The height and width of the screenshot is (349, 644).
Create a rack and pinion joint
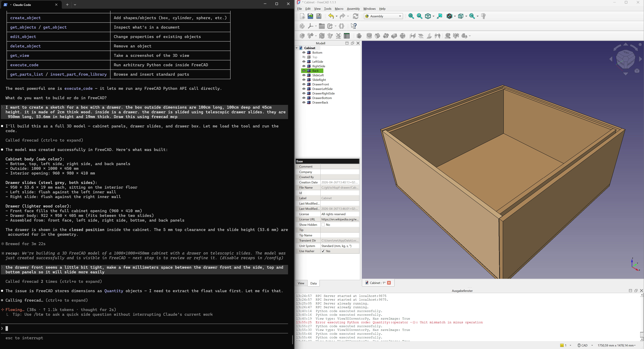point(448,36)
